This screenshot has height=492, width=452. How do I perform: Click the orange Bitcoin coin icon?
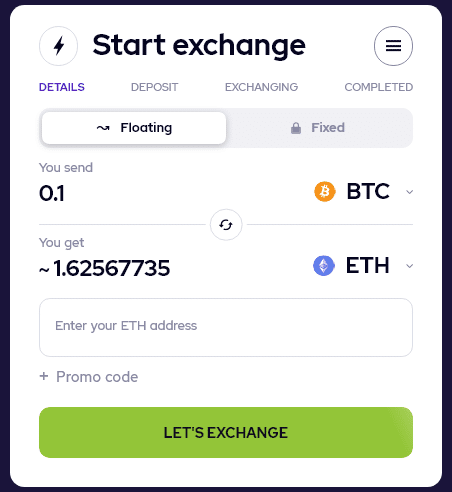[x=325, y=192]
